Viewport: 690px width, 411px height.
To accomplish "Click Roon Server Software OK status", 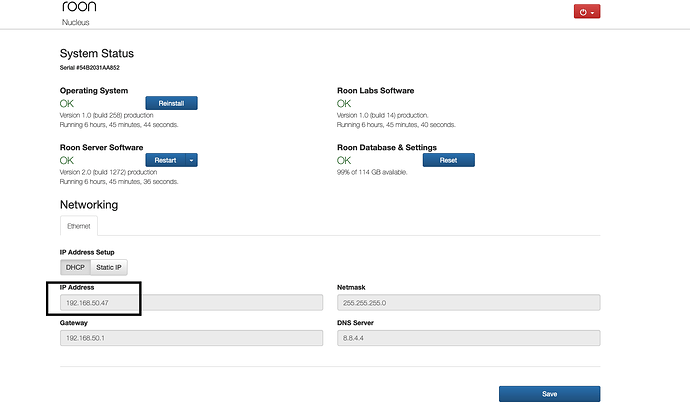I will [x=67, y=160].
